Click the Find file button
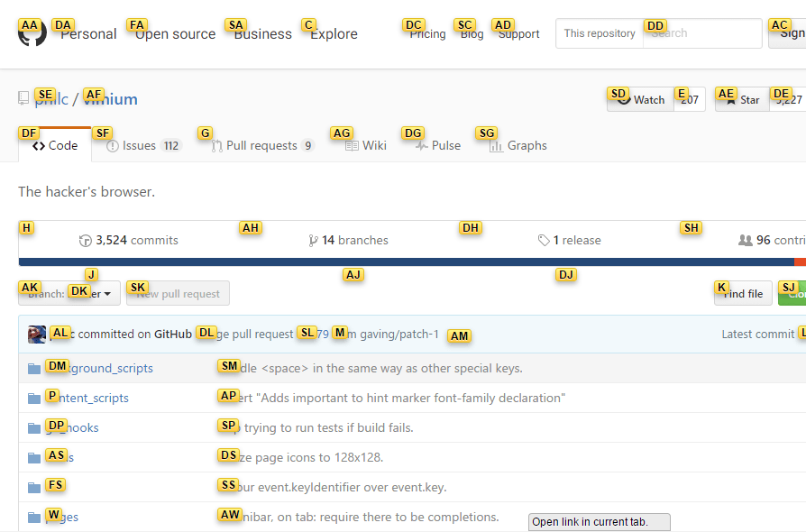The image size is (806, 532). pos(743,293)
